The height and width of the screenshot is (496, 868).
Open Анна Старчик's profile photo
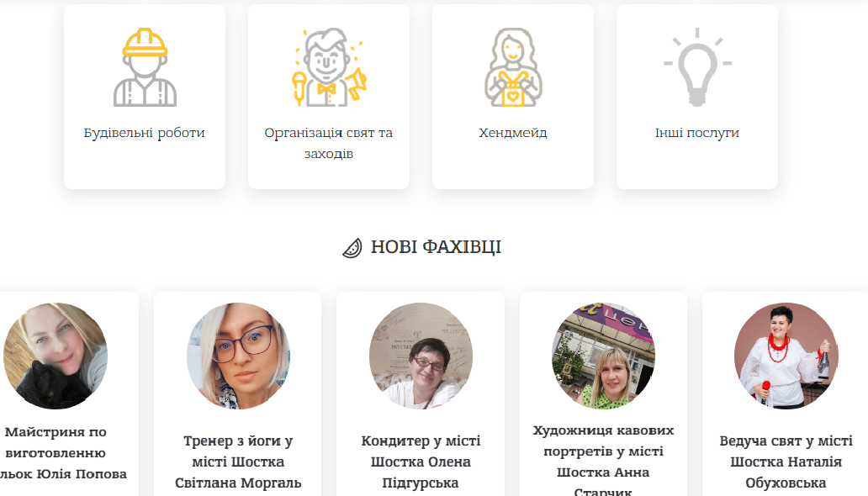603,356
